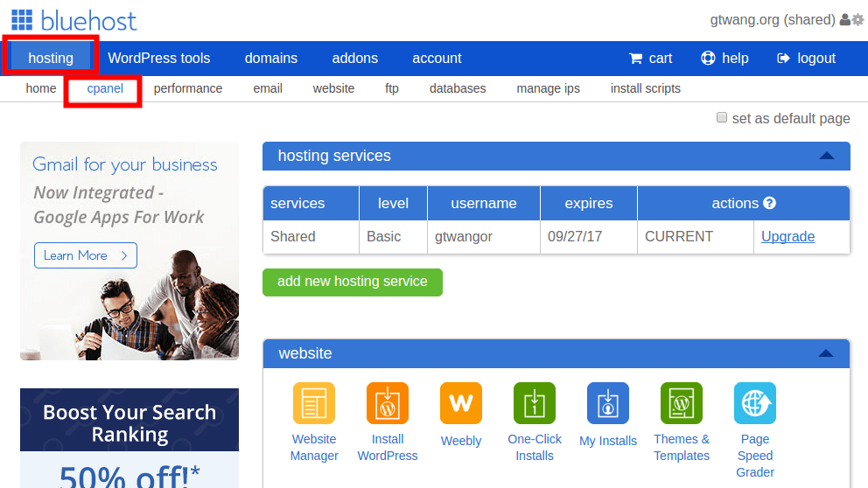868x488 pixels.
Task: Open the One-Click Installs icon
Action: [535, 403]
